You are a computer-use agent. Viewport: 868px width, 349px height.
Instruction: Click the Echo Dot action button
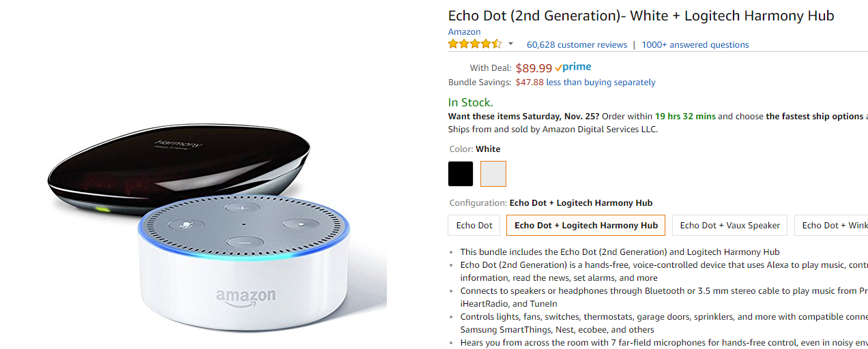pyautogui.click(x=299, y=223)
